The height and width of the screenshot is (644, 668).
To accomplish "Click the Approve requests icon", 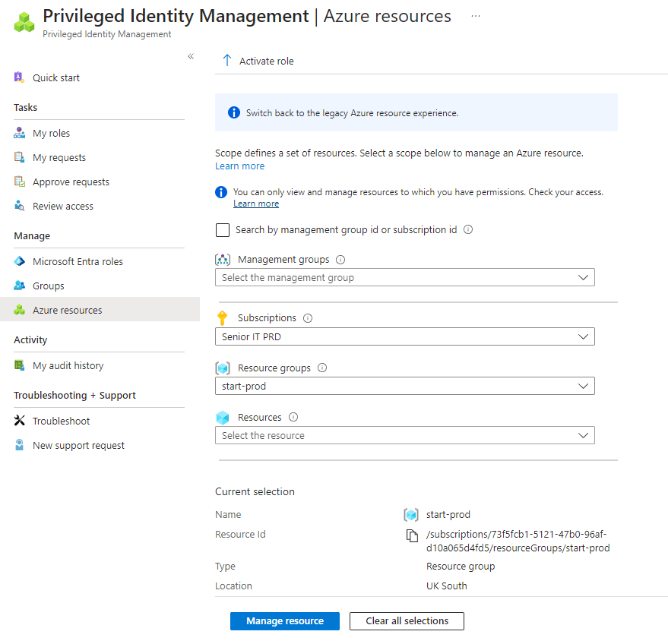I will point(19,182).
